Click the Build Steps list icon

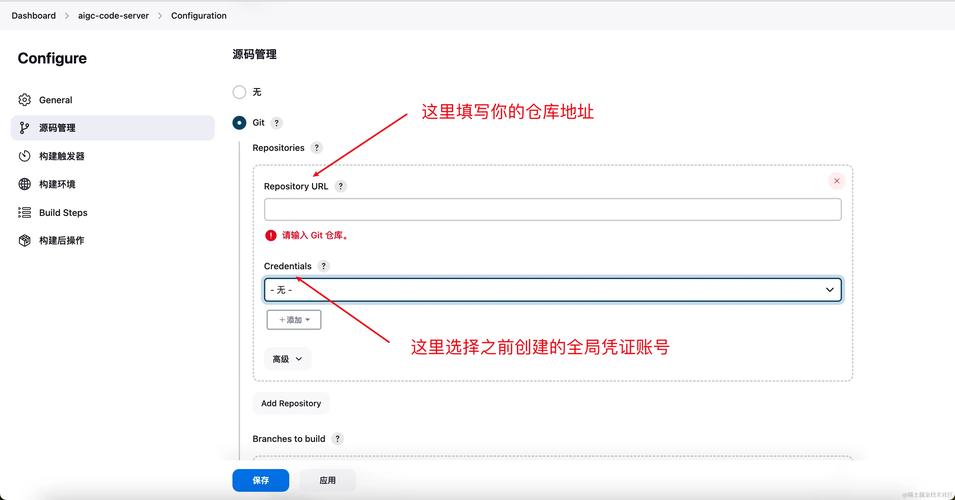point(24,212)
